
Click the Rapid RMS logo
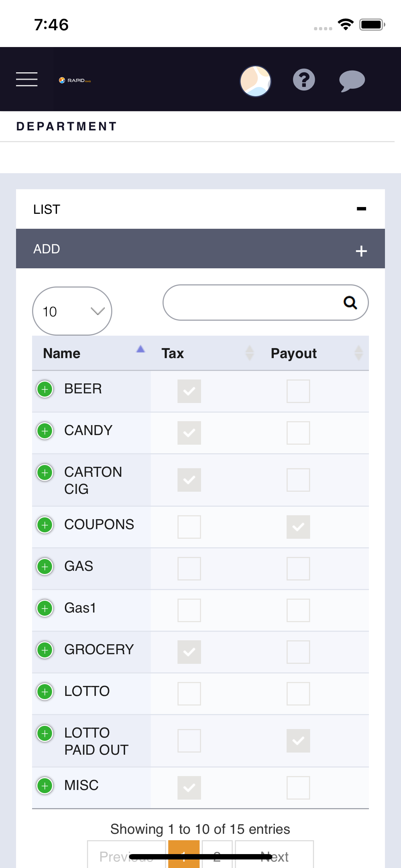coord(75,81)
